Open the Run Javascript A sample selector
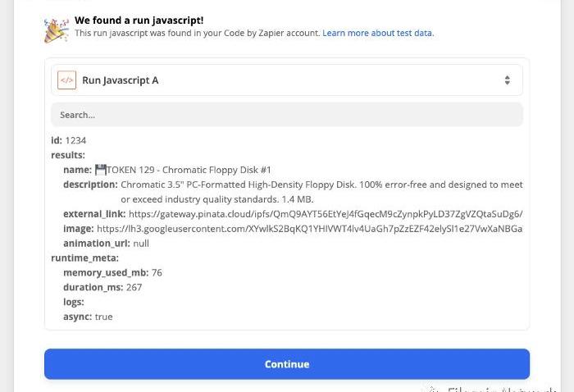 [286, 80]
